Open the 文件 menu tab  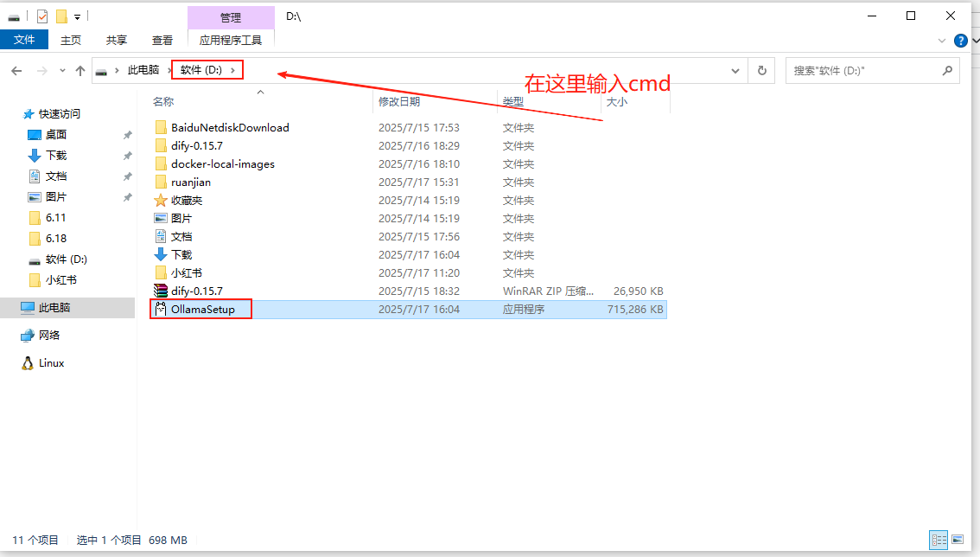(24, 40)
